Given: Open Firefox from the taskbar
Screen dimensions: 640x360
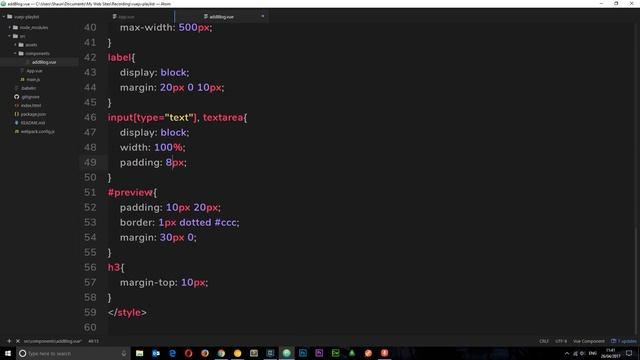Looking at the screenshot, I should 205,353.
